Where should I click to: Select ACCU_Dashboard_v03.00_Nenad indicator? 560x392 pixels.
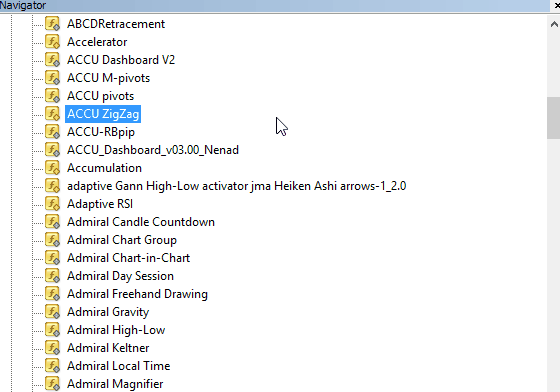tap(153, 150)
